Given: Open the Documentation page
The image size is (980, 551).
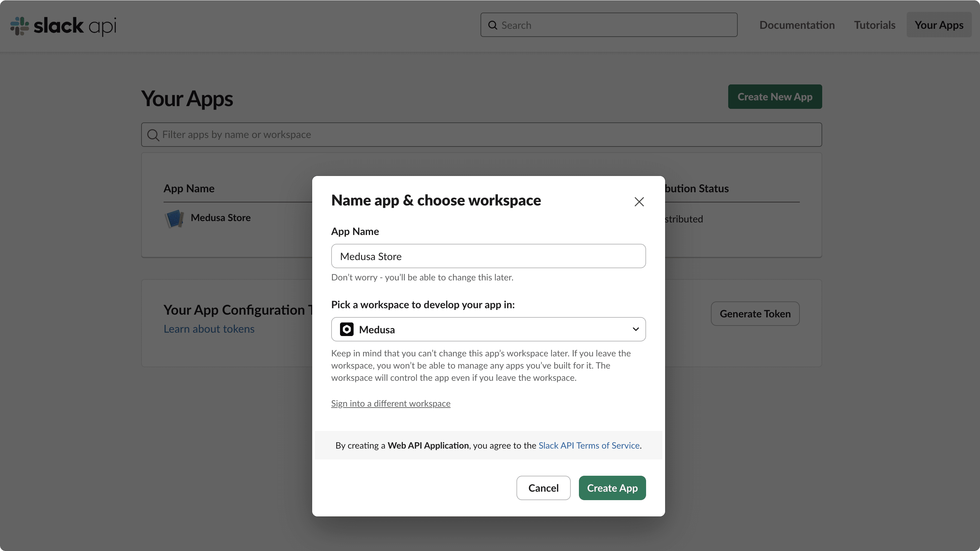Looking at the screenshot, I should [x=797, y=25].
